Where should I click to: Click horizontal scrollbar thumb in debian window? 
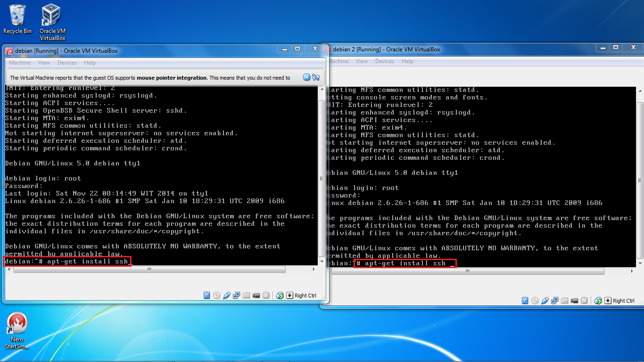tap(149, 270)
